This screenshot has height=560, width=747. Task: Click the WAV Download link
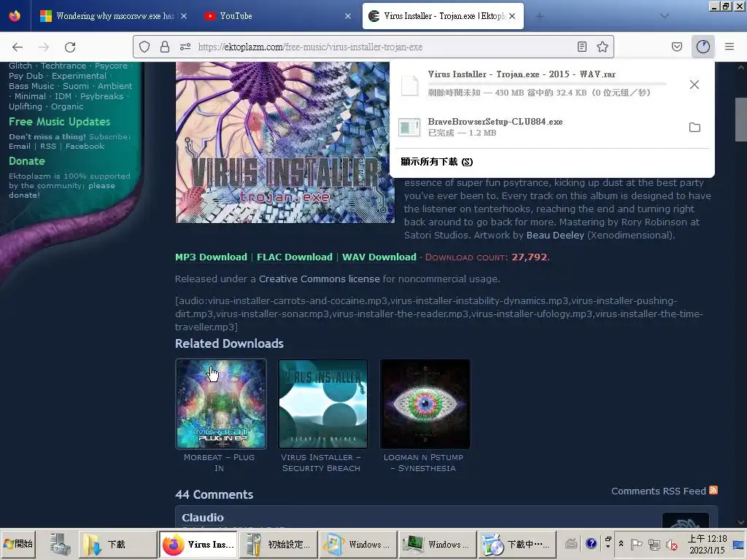click(379, 257)
